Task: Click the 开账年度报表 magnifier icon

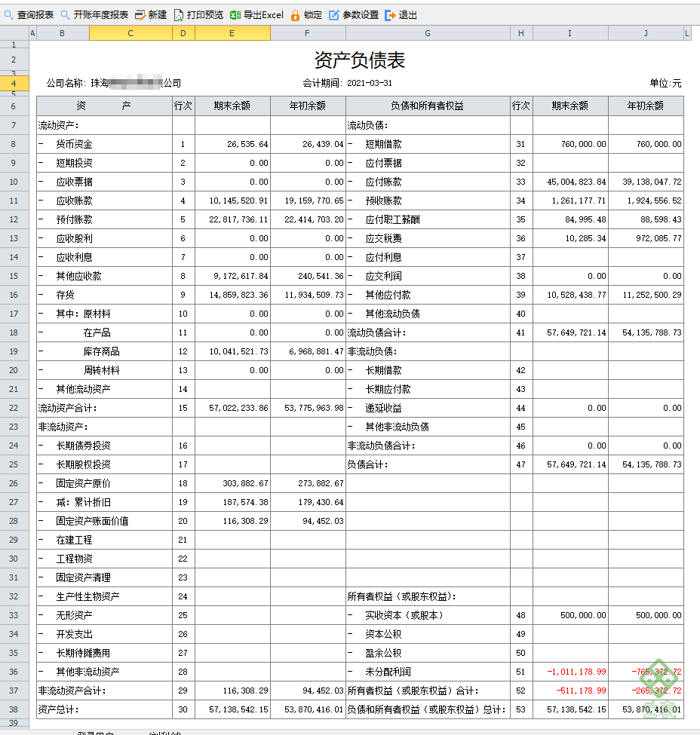Action: coord(65,15)
